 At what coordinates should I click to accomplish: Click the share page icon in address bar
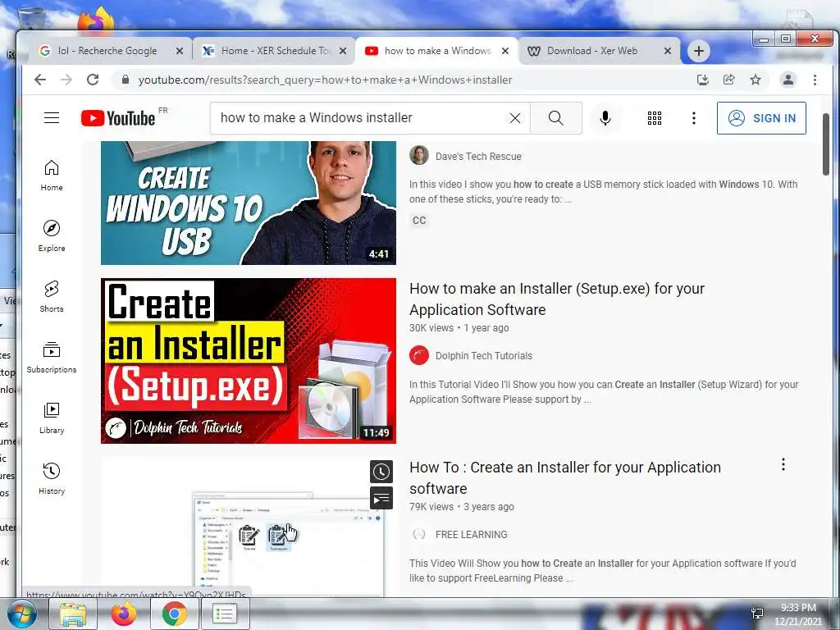[729, 80]
